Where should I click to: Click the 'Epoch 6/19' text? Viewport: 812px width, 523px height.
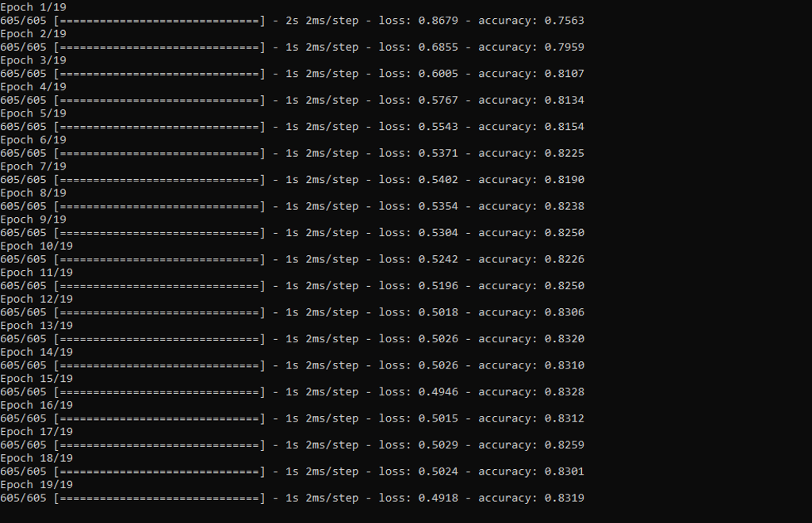click(33, 140)
